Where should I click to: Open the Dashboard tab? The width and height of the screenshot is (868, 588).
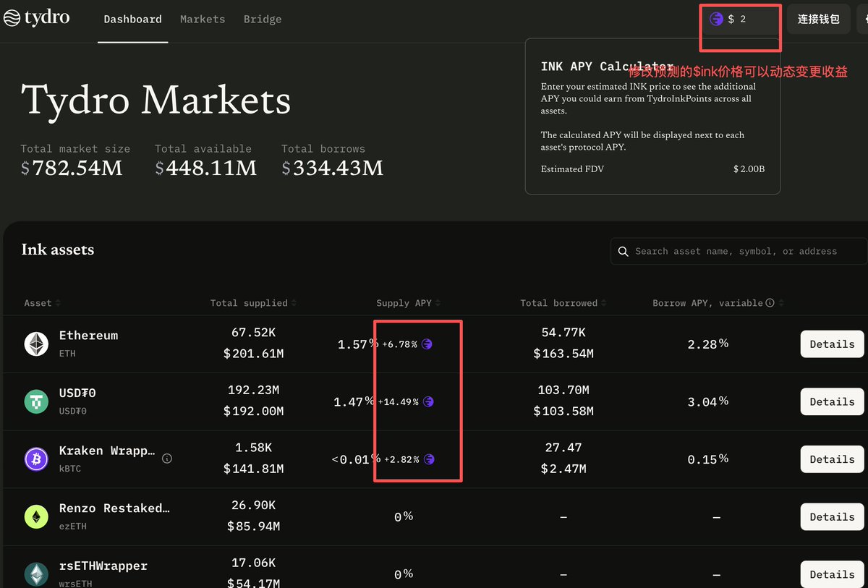(x=133, y=20)
